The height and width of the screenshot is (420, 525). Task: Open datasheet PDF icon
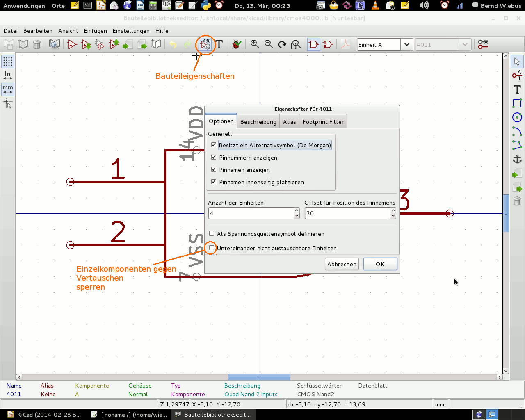click(x=345, y=44)
